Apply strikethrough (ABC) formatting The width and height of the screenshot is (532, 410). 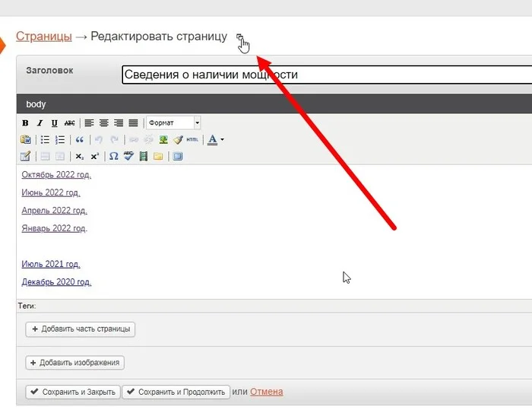tap(70, 123)
